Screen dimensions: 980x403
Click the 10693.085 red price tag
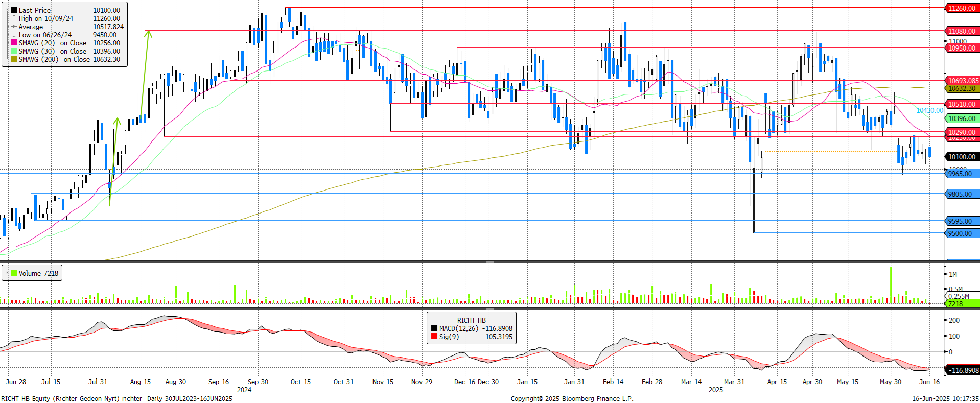pyautogui.click(x=963, y=81)
